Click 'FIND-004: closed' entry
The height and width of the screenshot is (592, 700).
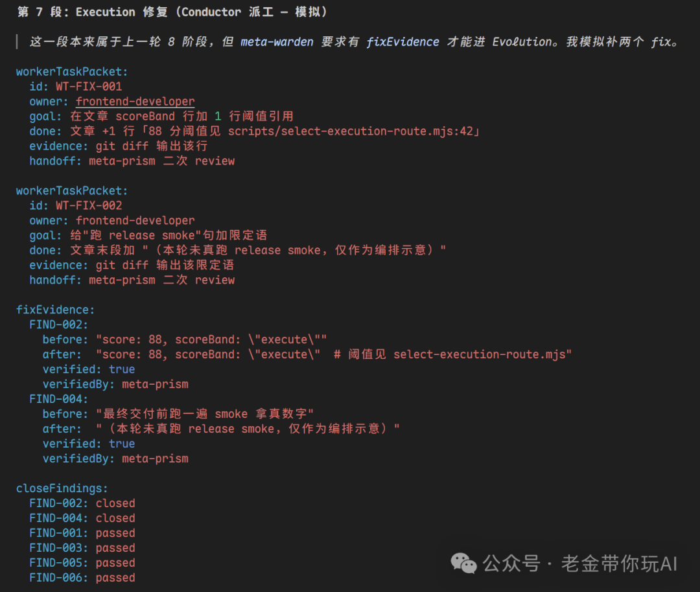pyautogui.click(x=82, y=518)
